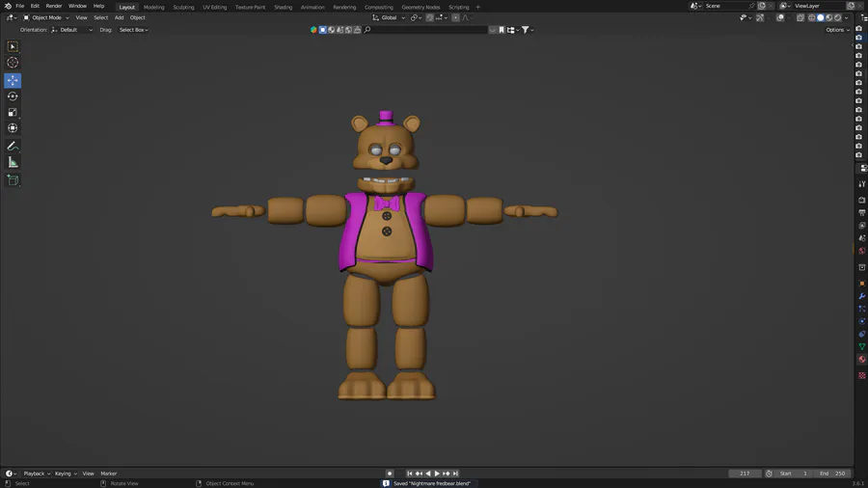
Task: Switch to the UV Editing workspace
Action: click(x=215, y=7)
